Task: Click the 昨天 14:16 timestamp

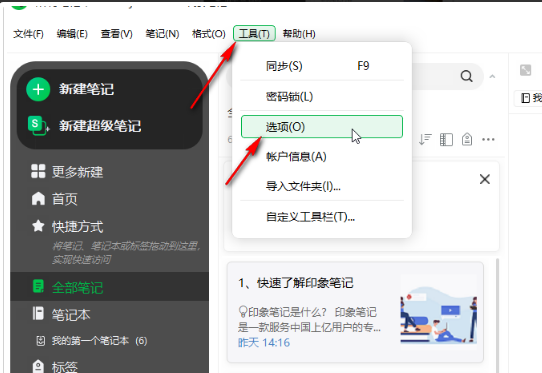Action: point(264,343)
